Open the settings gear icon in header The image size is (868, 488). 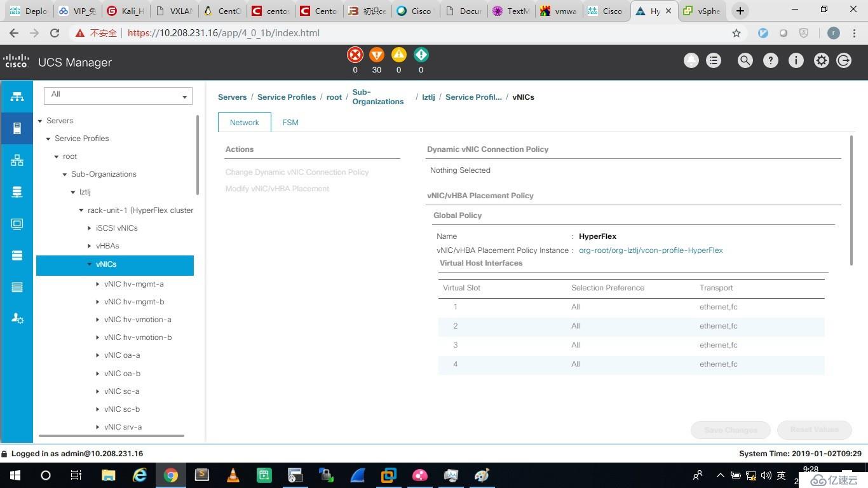tap(822, 60)
